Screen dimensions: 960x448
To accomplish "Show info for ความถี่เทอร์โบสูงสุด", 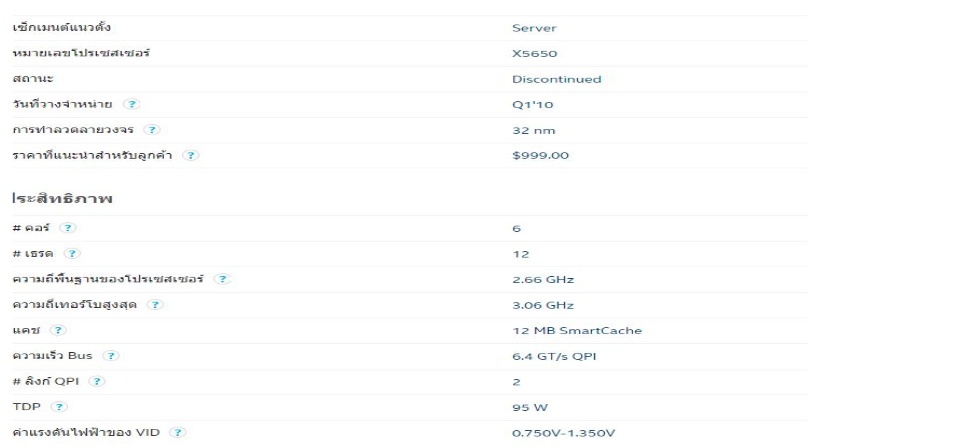I will click(156, 305).
